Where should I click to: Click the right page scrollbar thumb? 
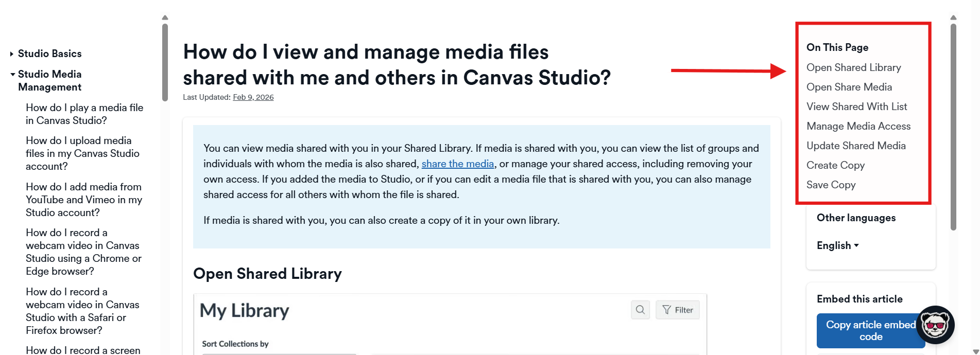(953, 127)
